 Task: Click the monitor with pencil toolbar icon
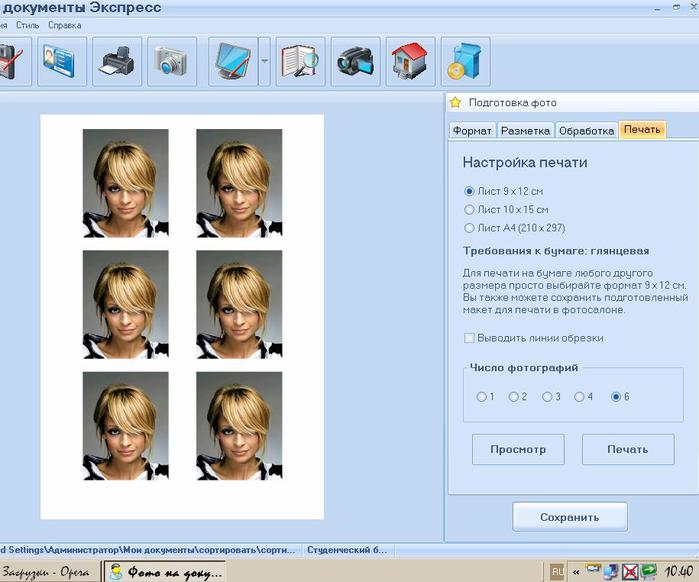tap(233, 61)
